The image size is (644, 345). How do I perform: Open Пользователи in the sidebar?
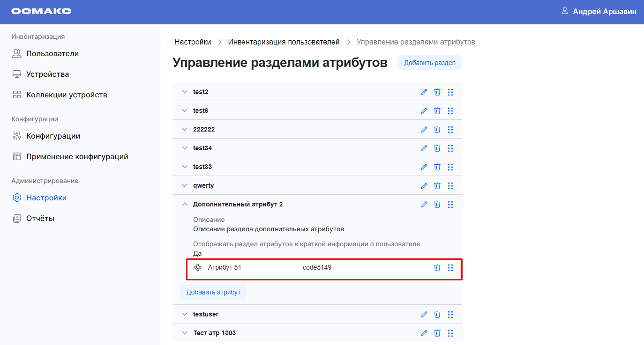pos(52,54)
